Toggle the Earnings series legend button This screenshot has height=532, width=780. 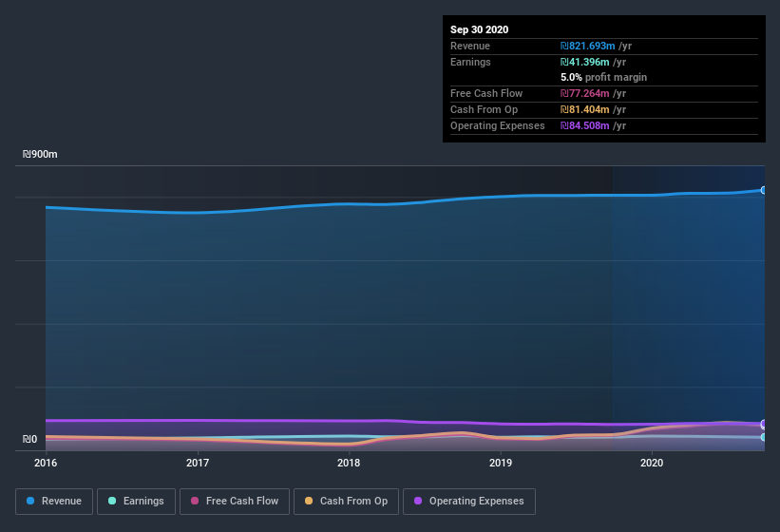(x=136, y=502)
